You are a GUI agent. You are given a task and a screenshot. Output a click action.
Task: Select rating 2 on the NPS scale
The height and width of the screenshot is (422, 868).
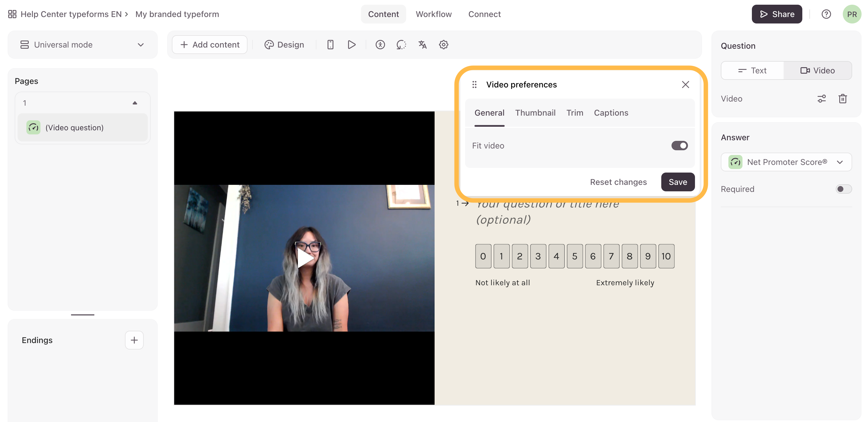(520, 256)
